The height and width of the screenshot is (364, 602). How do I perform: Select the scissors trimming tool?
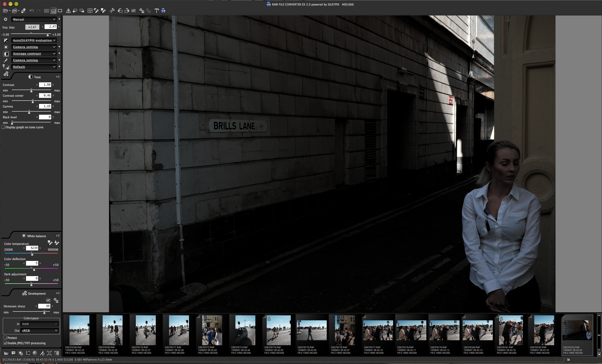click(112, 11)
